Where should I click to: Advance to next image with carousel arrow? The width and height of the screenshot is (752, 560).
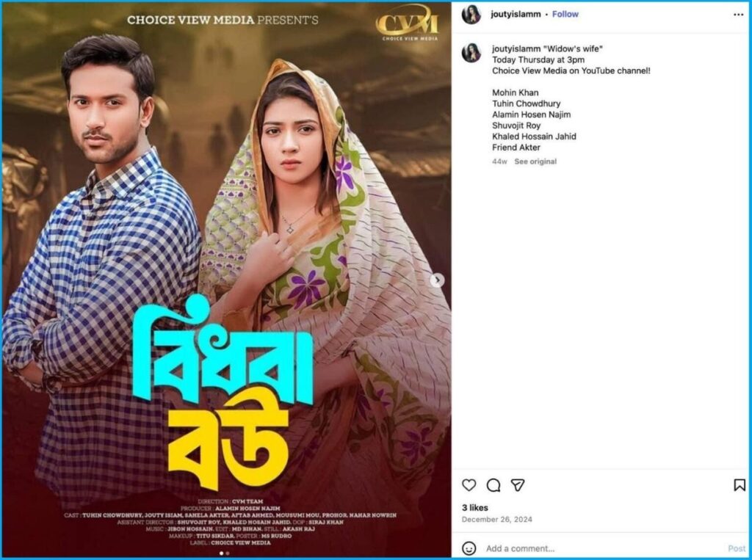pyautogui.click(x=437, y=280)
